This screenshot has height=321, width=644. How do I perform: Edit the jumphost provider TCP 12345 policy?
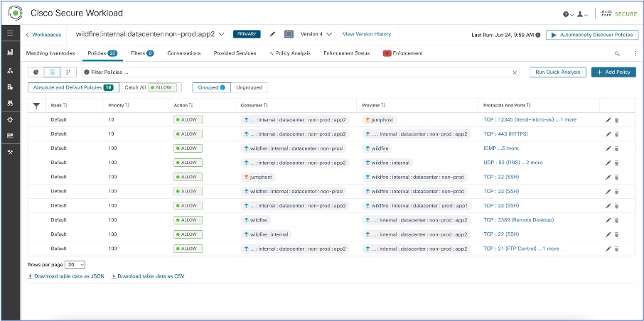tap(608, 120)
